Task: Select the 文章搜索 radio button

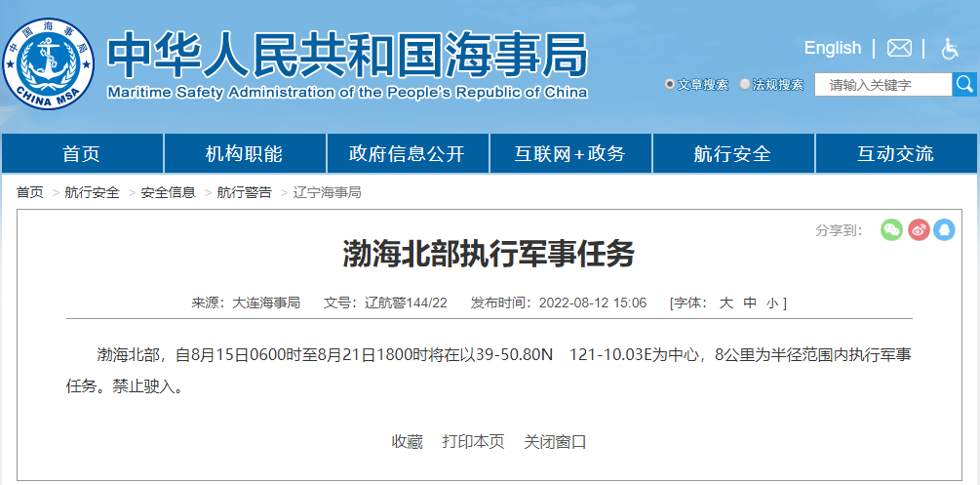Action: pos(669,85)
